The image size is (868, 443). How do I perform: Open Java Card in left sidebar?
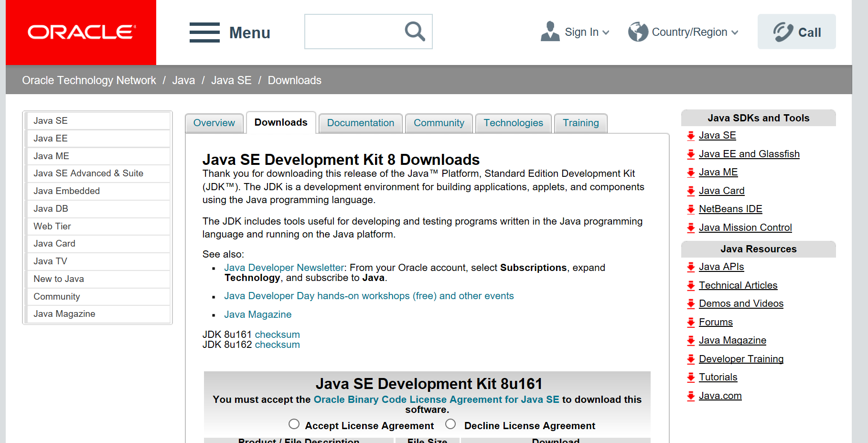(x=98, y=244)
